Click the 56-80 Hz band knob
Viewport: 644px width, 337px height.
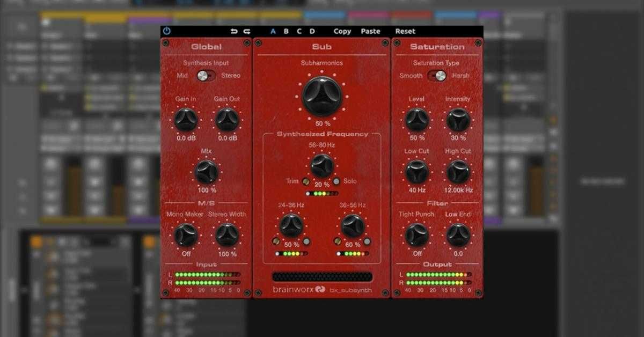[x=322, y=165]
